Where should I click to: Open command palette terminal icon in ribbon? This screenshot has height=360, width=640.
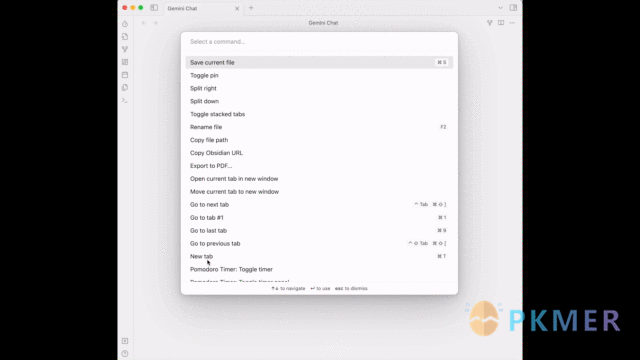(125, 100)
